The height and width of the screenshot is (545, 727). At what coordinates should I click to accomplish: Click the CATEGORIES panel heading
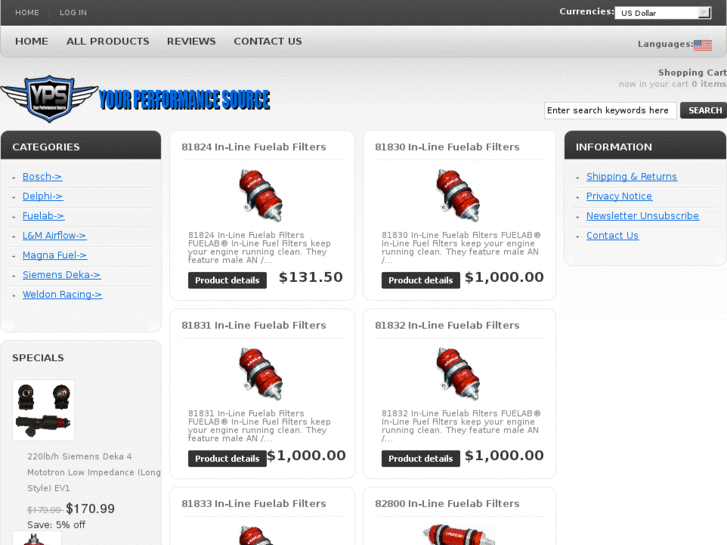tap(46, 147)
